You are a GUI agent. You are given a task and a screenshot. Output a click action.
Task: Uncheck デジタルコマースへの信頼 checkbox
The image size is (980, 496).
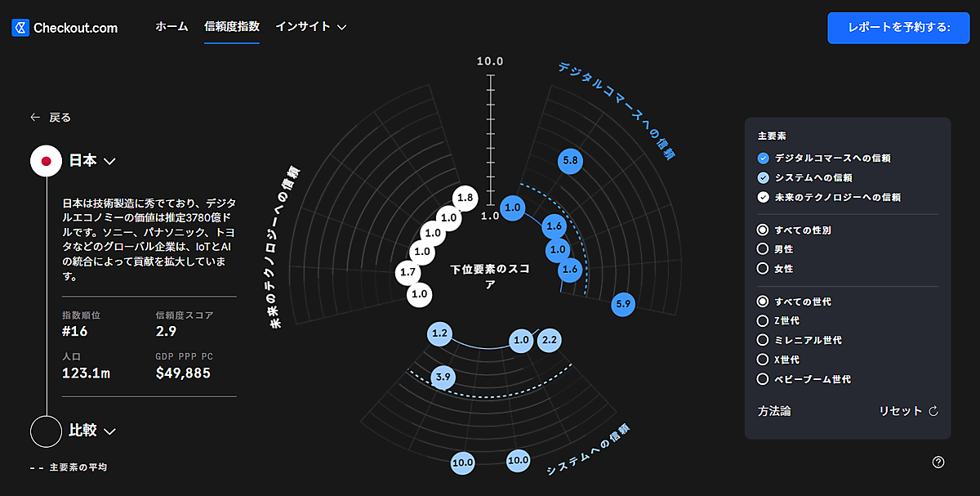pos(764,158)
